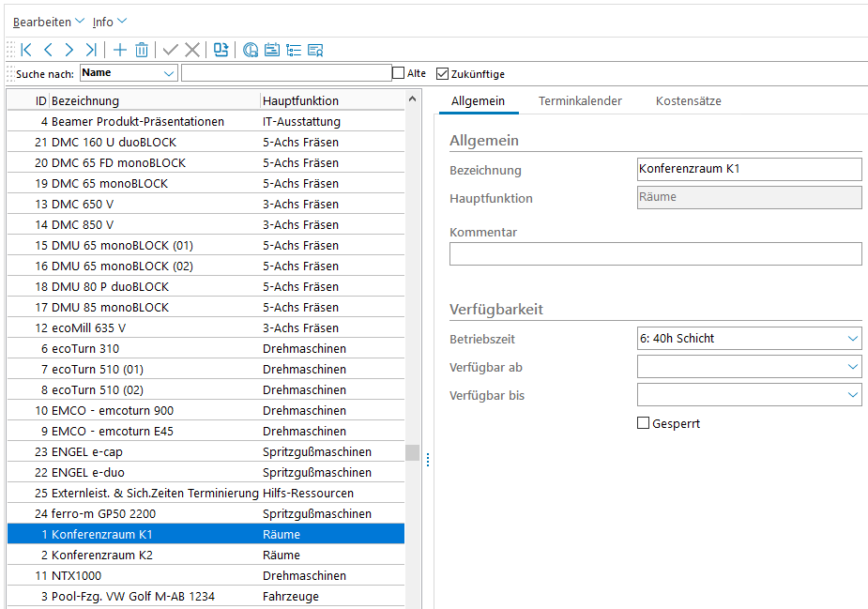Switch to the Terminkalender tab

pyautogui.click(x=580, y=100)
